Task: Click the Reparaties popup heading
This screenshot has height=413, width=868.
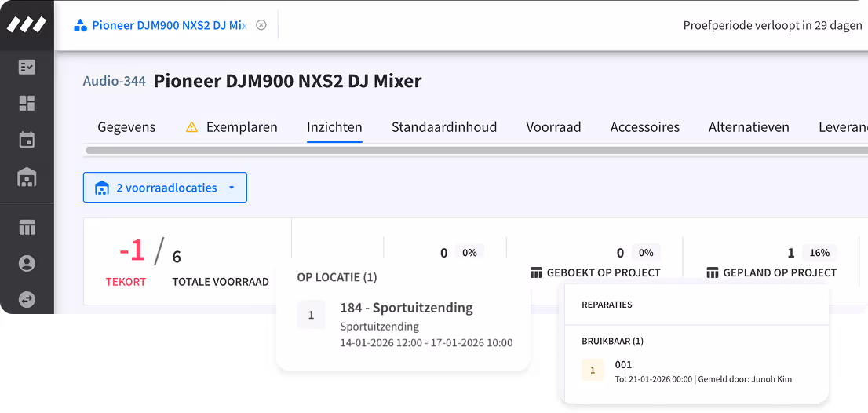Action: 607,305
